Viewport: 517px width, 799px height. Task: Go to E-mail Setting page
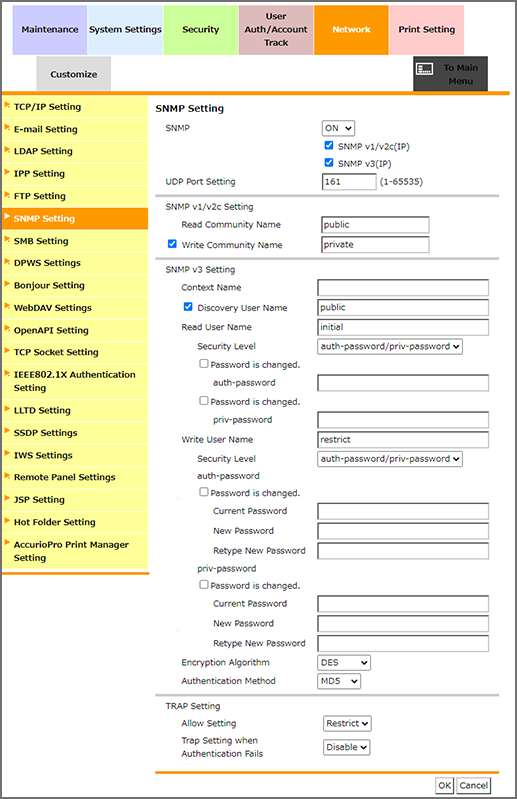coord(75,129)
